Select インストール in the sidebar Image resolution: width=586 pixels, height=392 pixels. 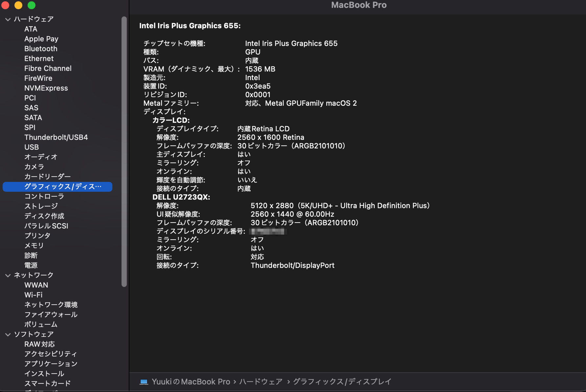click(x=44, y=374)
